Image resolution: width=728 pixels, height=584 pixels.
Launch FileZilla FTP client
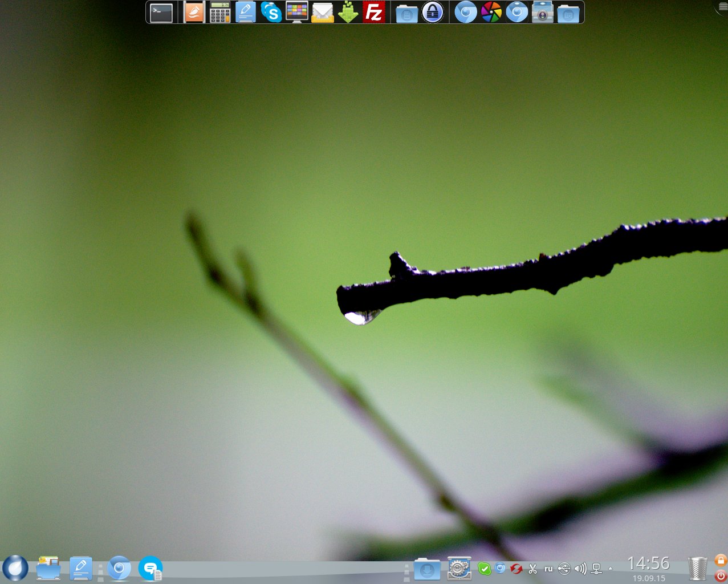374,13
